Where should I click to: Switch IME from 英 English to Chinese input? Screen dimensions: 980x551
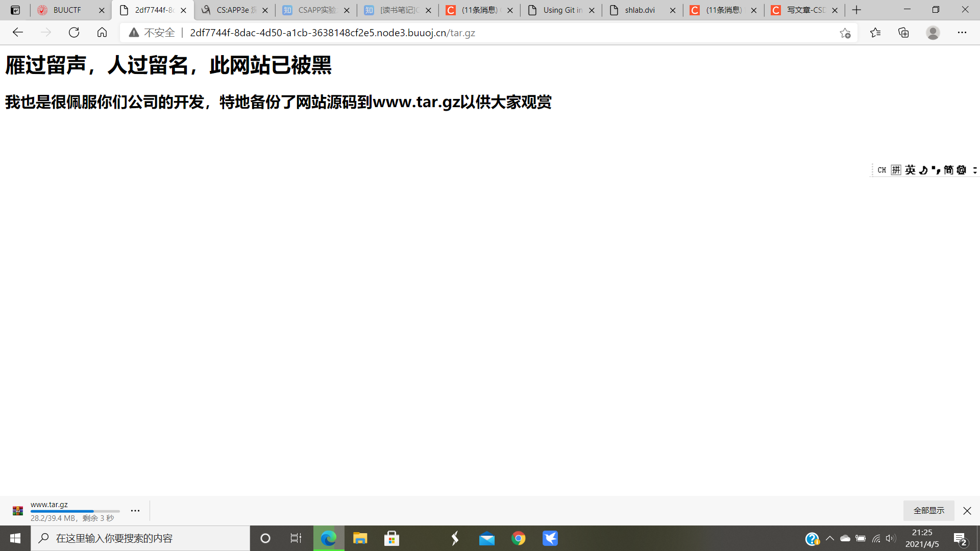(910, 170)
